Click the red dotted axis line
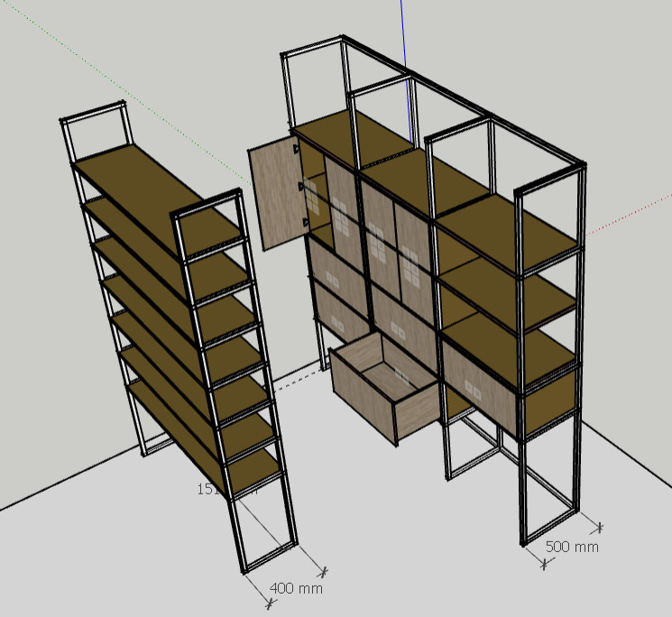 631,213
